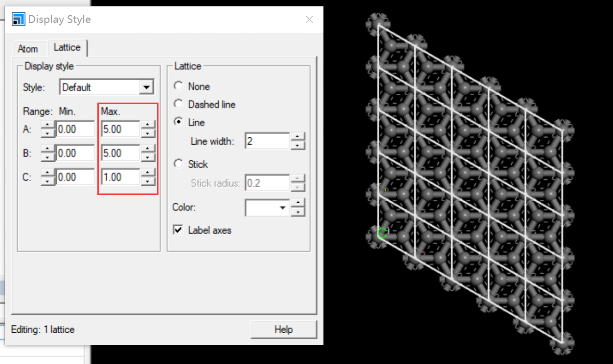Enable the Stick lattice option

[178, 164]
